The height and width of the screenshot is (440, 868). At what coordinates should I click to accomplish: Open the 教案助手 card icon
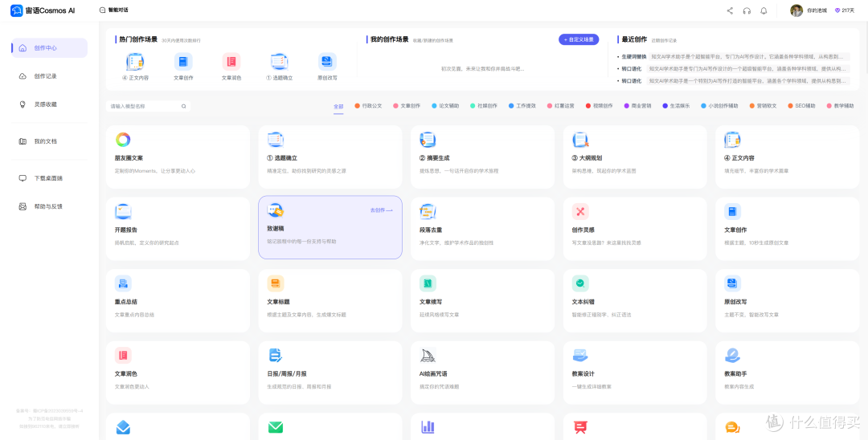pyautogui.click(x=732, y=355)
